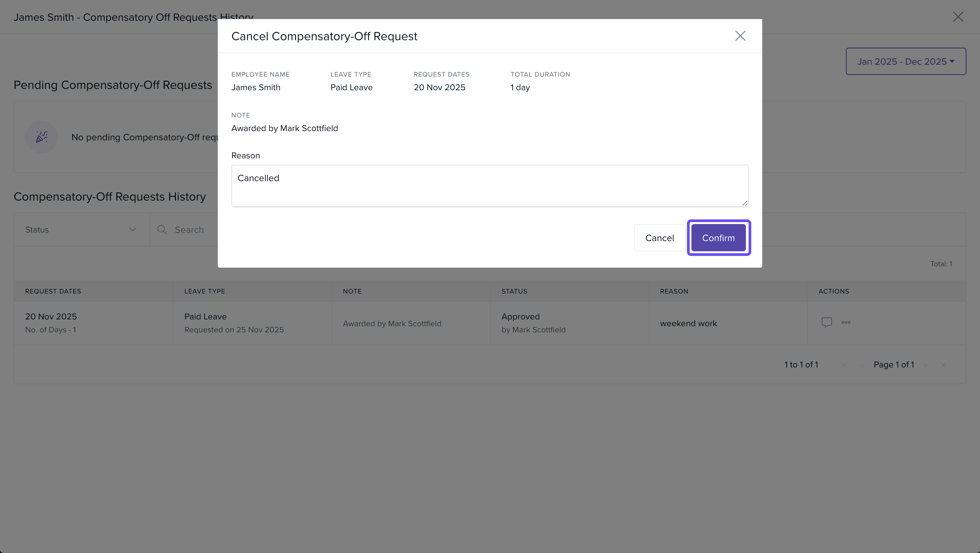Open the Jan 2025 - Dec 2025 date range dropdown

click(x=905, y=61)
